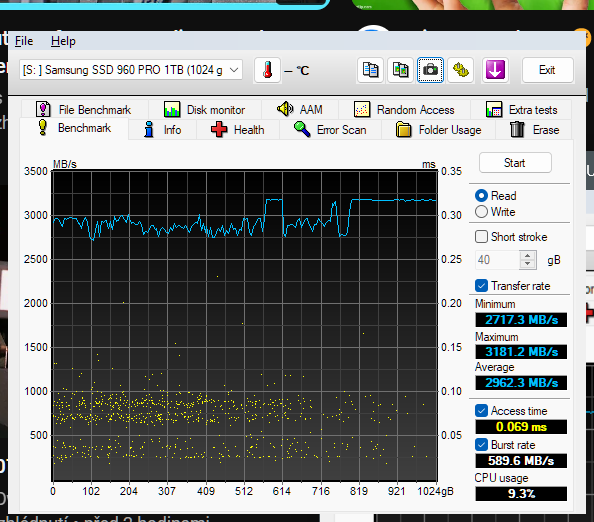594x522 pixels.
Task: Click the purple minimize-to-tray arrow icon
Action: click(495, 70)
